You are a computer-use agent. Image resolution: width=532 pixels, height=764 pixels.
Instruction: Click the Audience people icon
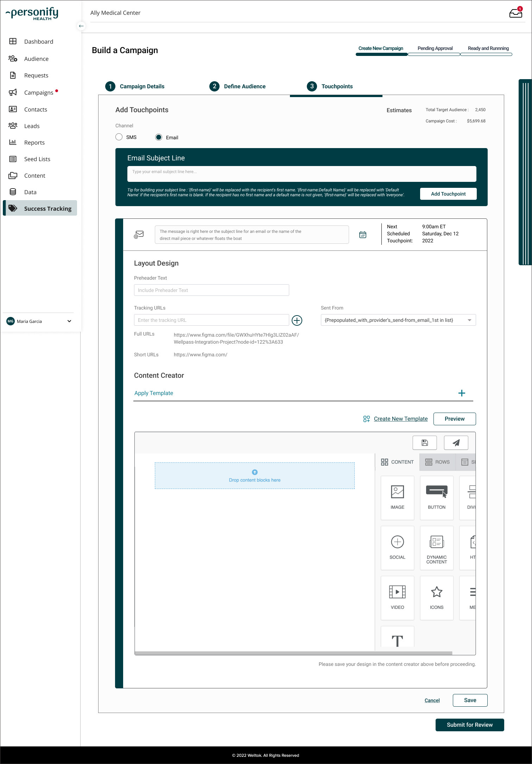click(13, 58)
